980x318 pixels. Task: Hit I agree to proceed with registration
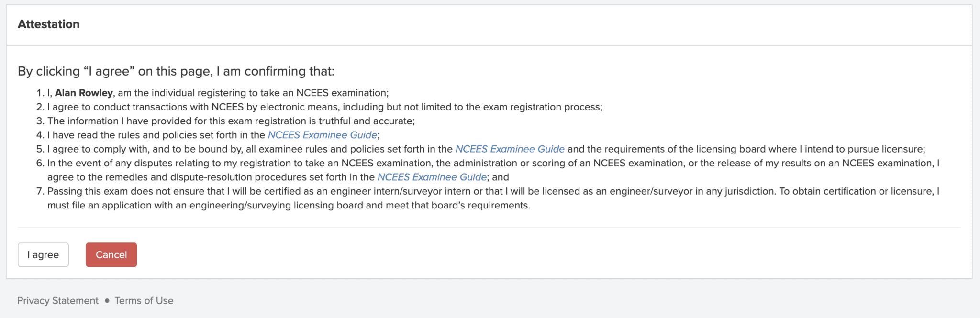[x=43, y=254]
